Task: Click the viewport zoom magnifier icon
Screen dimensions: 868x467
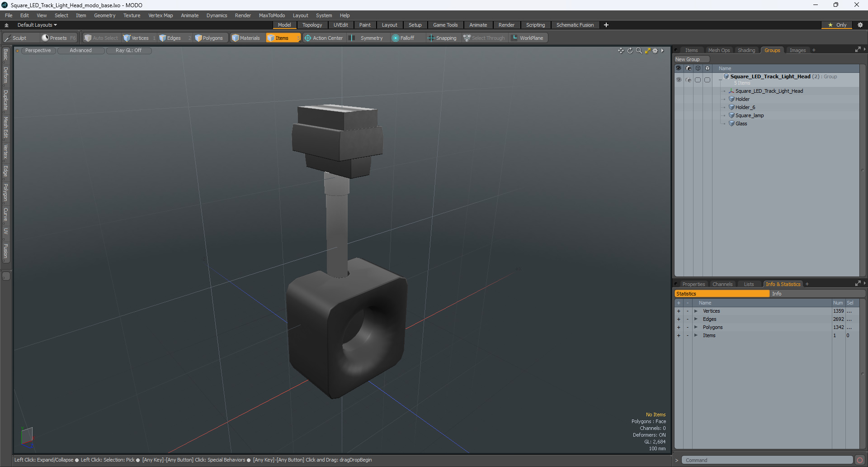Action: pyautogui.click(x=639, y=51)
